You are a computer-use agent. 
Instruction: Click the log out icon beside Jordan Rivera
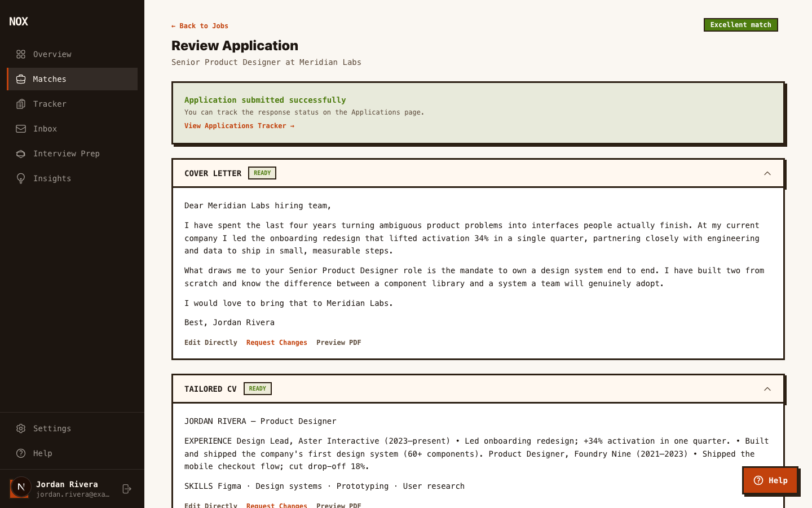(127, 489)
